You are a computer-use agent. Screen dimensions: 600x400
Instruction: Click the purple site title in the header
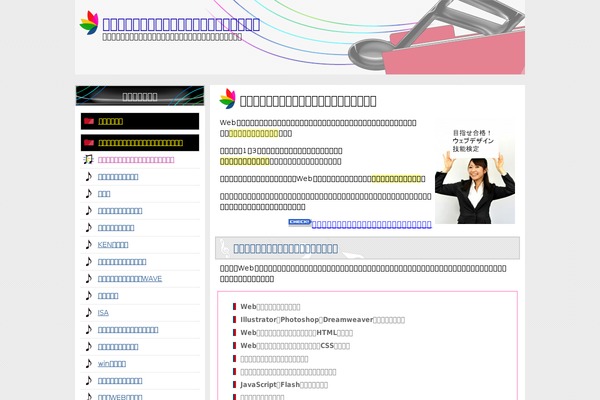coord(181,24)
